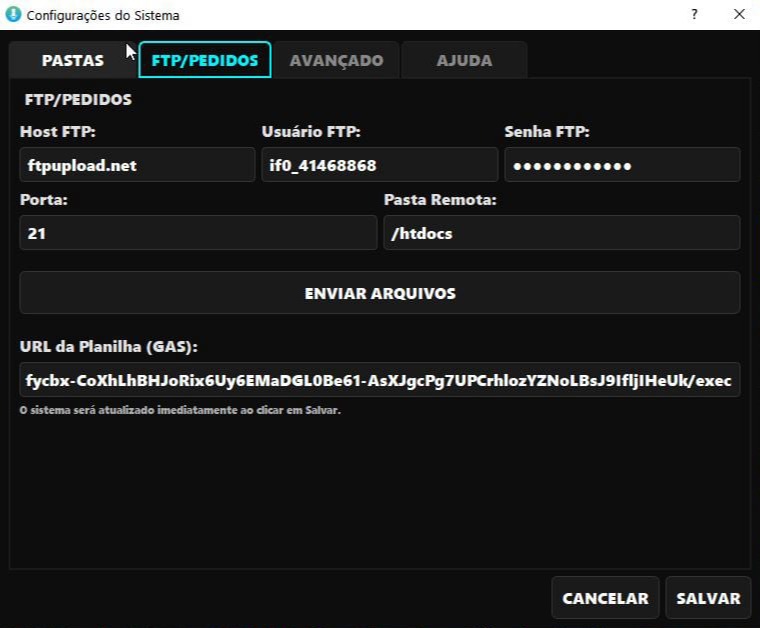Click the 'Usuário FTP:' label
This screenshot has width=760, height=628.
point(311,132)
